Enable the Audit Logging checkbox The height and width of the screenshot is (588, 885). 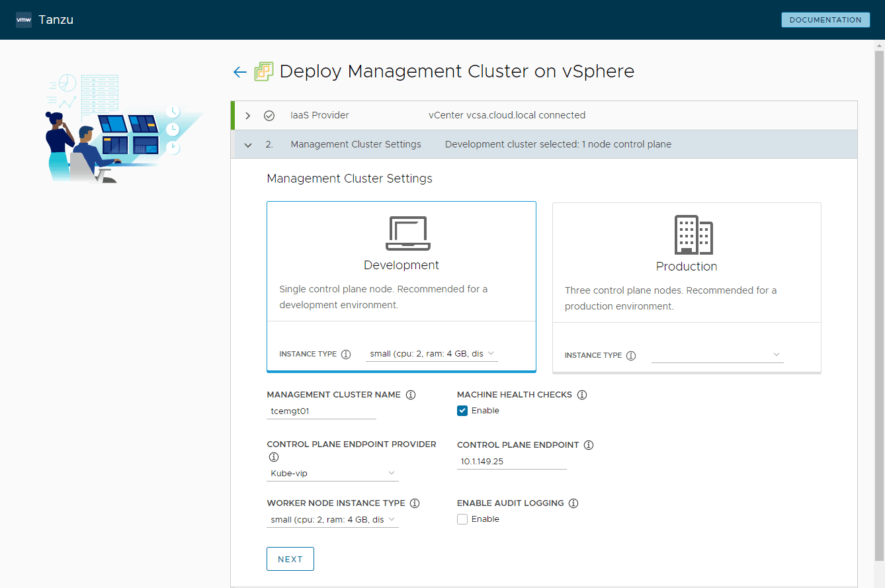462,519
